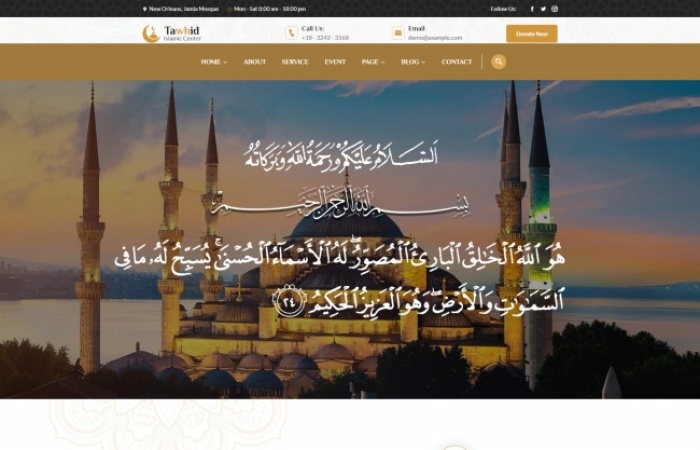Viewport: 700px width, 450px height.
Task: Open the SERVICE menu item
Action: [295, 62]
